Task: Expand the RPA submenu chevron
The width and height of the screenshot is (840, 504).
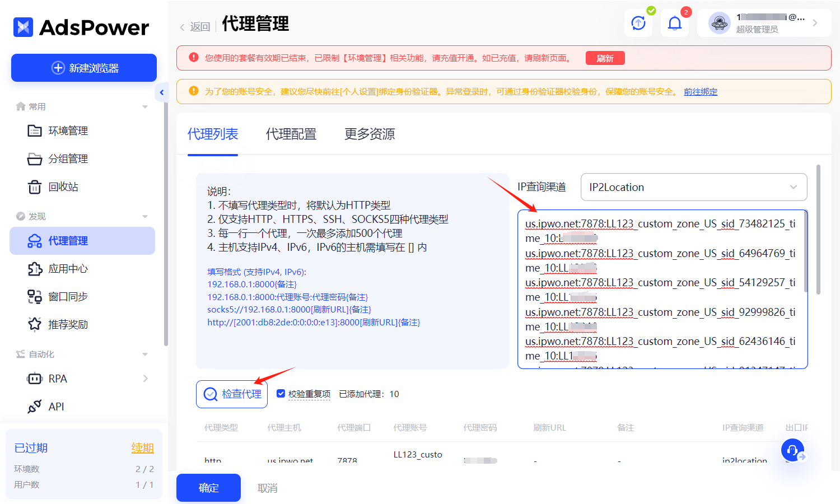Action: 146,379
